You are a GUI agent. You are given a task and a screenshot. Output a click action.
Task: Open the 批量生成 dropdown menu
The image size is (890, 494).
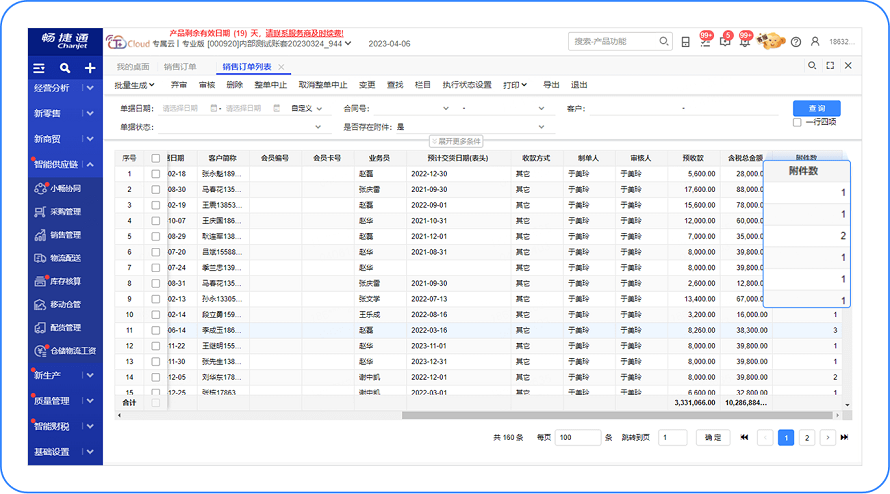[x=135, y=85]
